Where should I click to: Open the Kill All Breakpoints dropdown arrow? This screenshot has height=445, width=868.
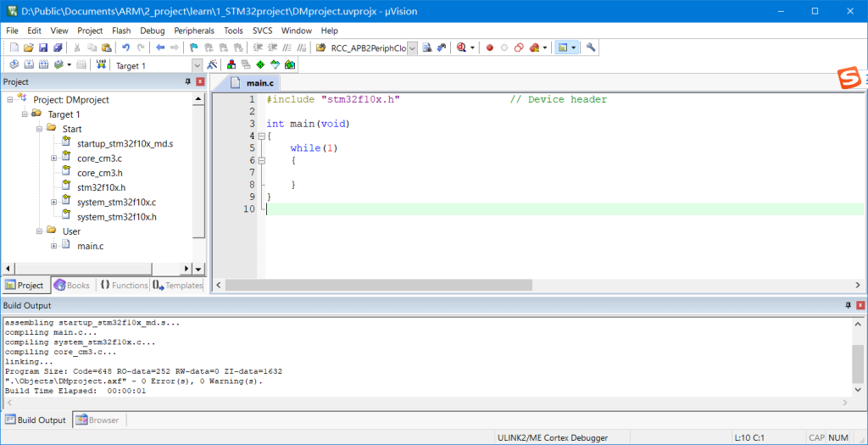pyautogui.click(x=545, y=47)
